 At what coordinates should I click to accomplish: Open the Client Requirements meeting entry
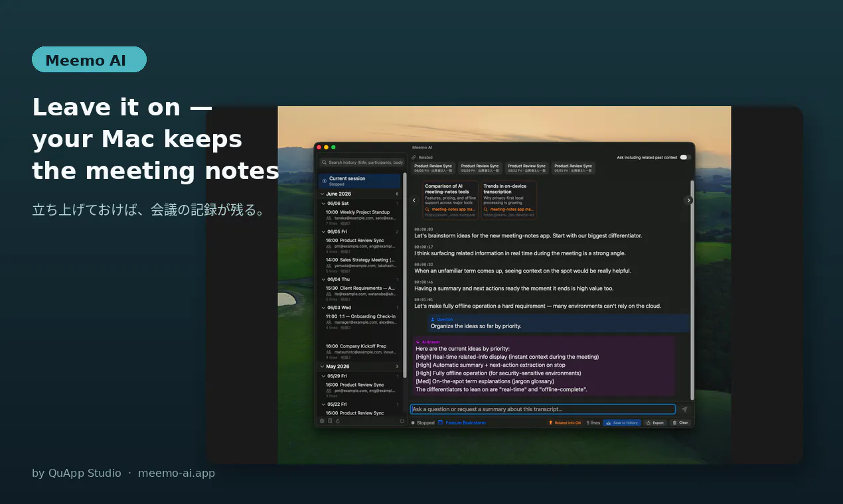point(361,293)
